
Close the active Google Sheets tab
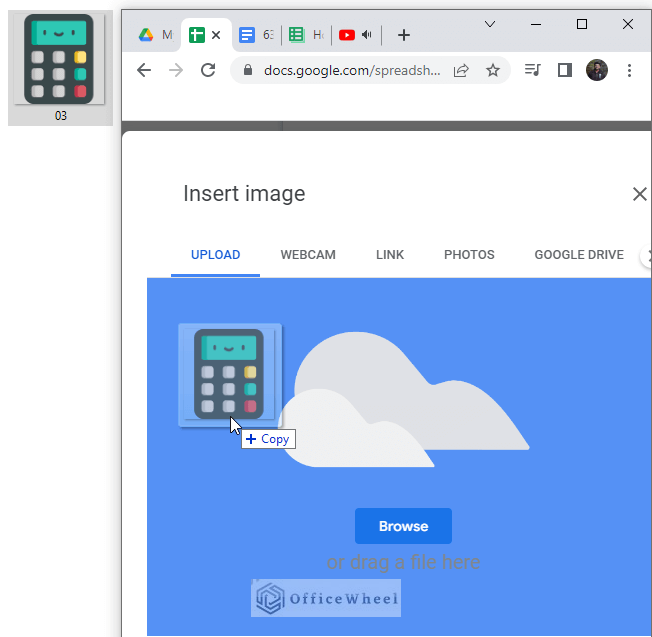tap(216, 35)
